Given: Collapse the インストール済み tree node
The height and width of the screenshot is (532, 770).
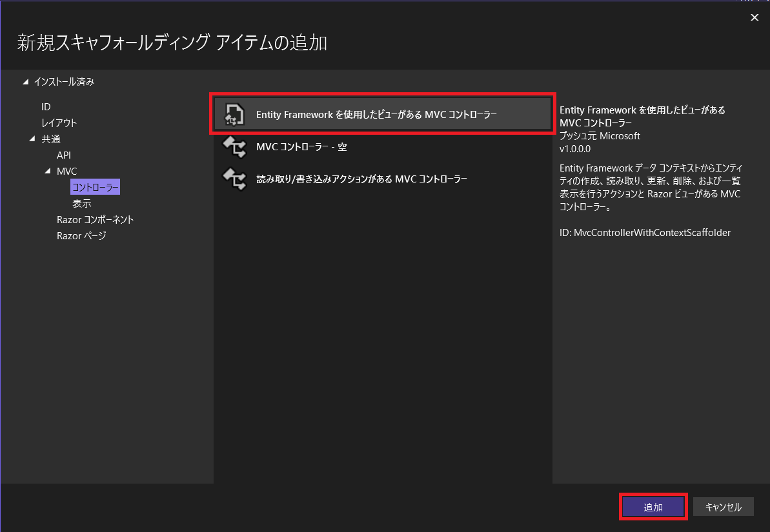Looking at the screenshot, I should click(26, 81).
